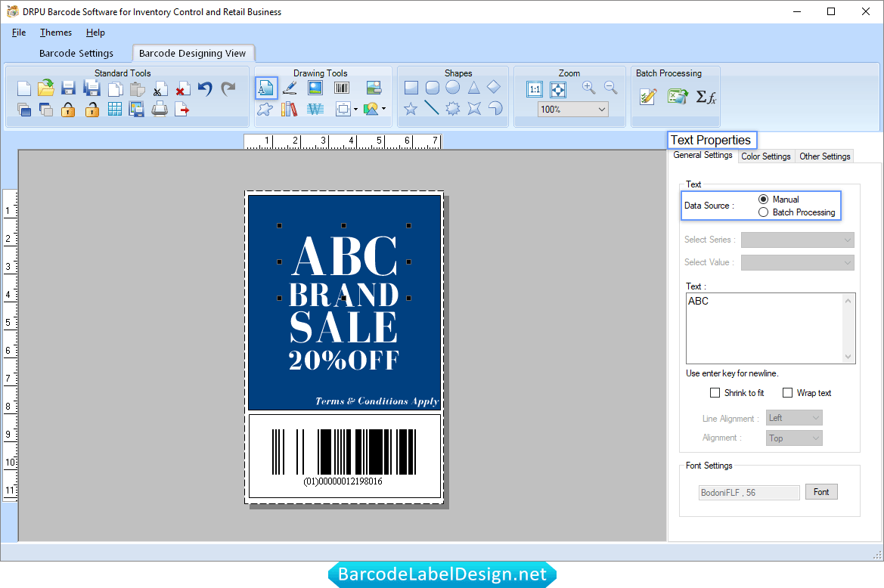Click inside the Text box containing ABC

pyautogui.click(x=765, y=328)
